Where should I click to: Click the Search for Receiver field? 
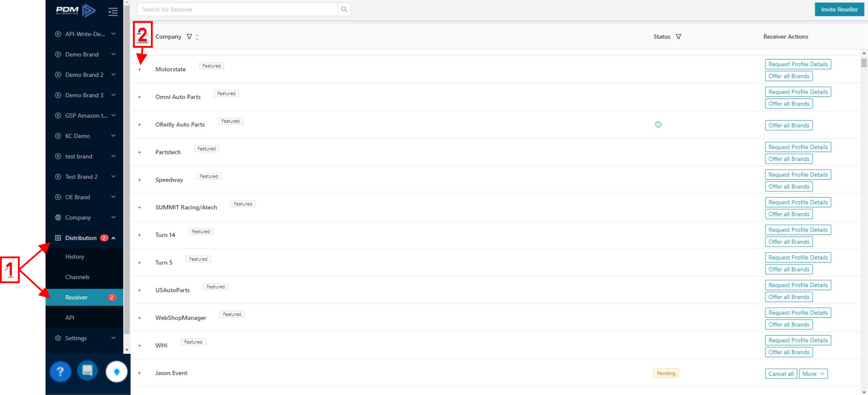(237, 9)
